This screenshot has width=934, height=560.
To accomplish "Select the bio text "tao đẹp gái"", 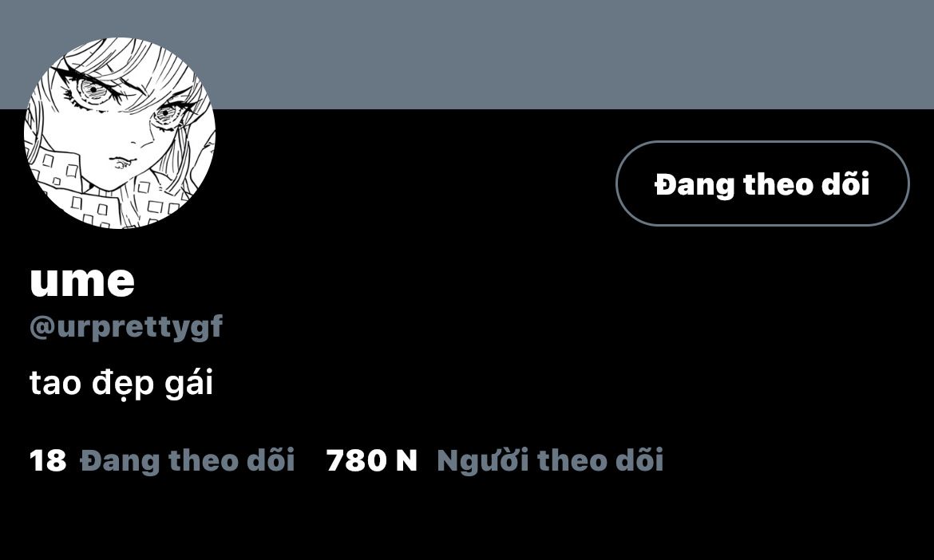I will pyautogui.click(x=121, y=384).
